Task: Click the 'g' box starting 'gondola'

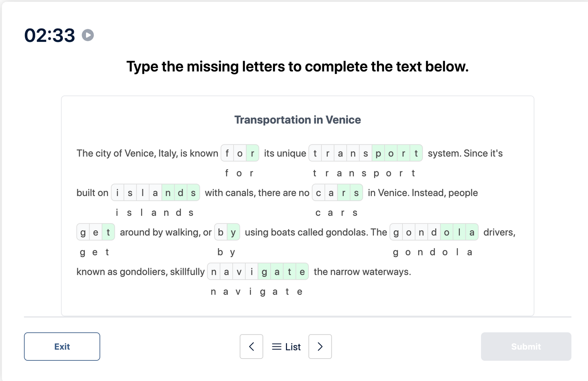Action: point(396,232)
